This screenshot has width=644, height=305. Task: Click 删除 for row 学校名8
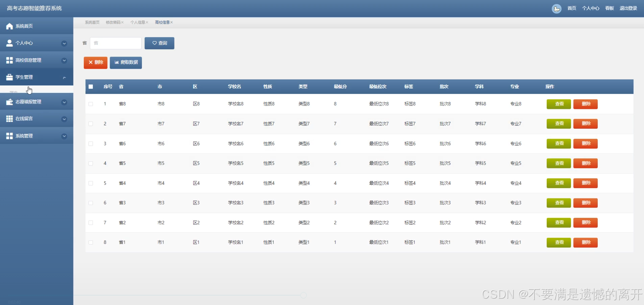[x=586, y=104]
